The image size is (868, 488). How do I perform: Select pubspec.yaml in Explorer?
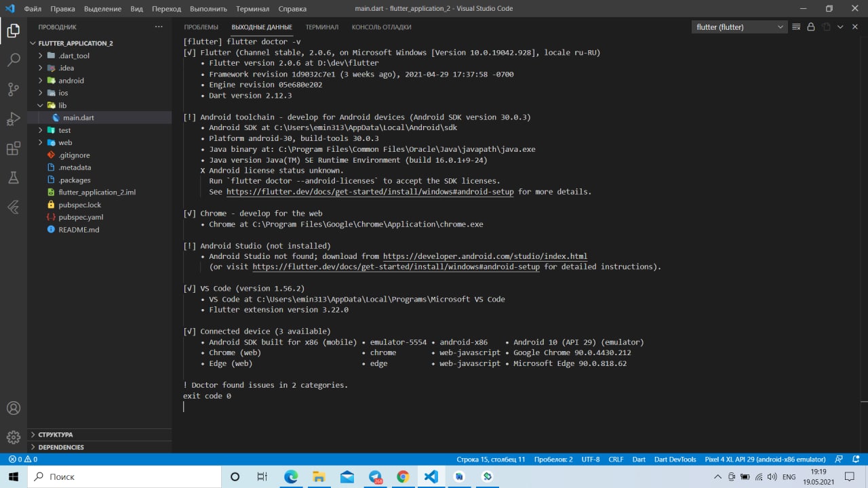click(x=100, y=217)
